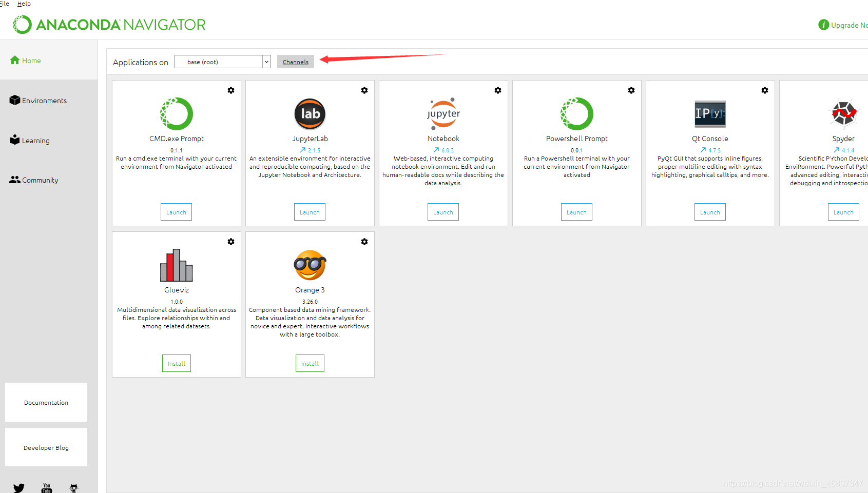Open the Developer Blog link box
This screenshot has height=493, width=868.
click(46, 447)
